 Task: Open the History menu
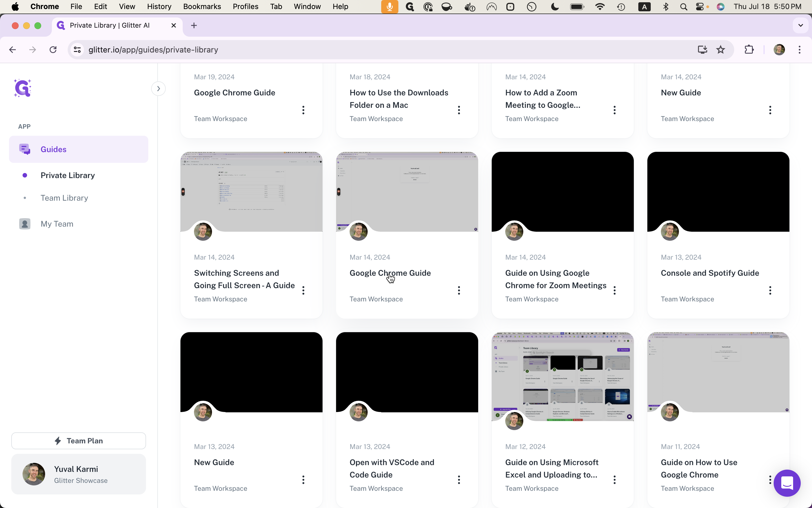(x=159, y=7)
